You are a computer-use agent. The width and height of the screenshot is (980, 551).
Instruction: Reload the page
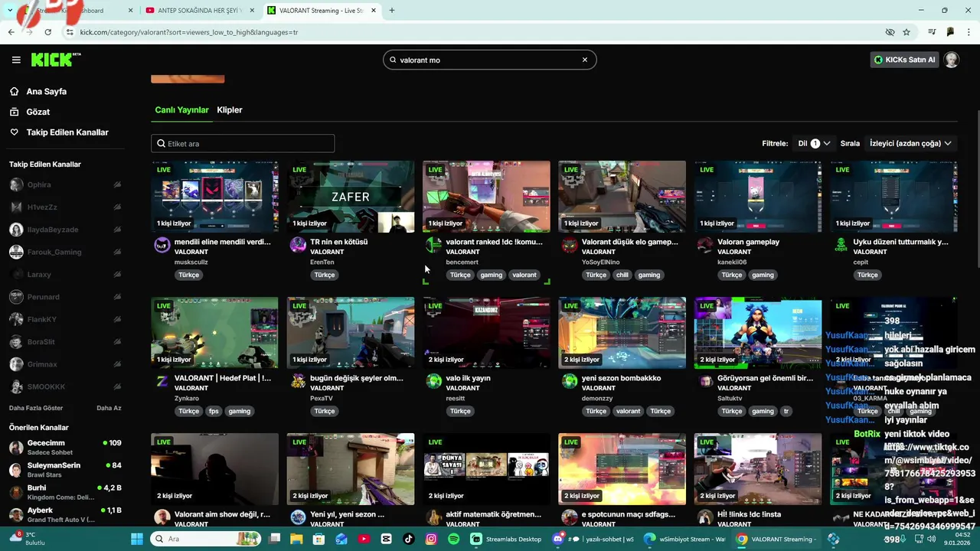[x=47, y=32]
